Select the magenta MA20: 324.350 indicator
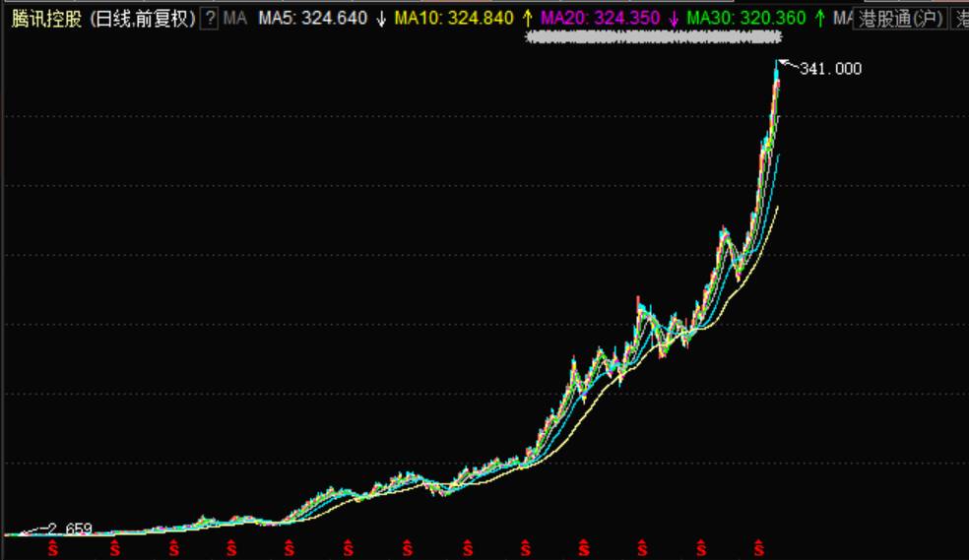Image resolution: width=969 pixels, height=560 pixels. (601, 18)
